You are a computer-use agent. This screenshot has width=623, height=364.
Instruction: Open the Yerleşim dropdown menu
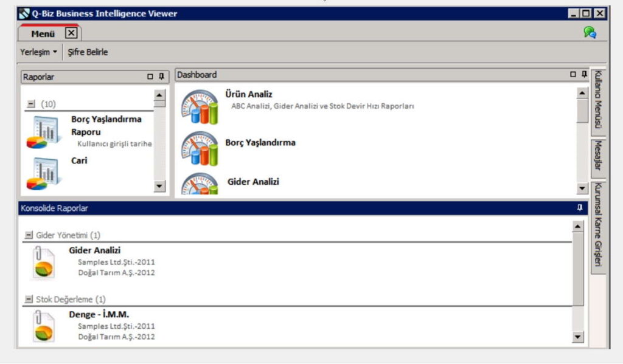tap(39, 52)
